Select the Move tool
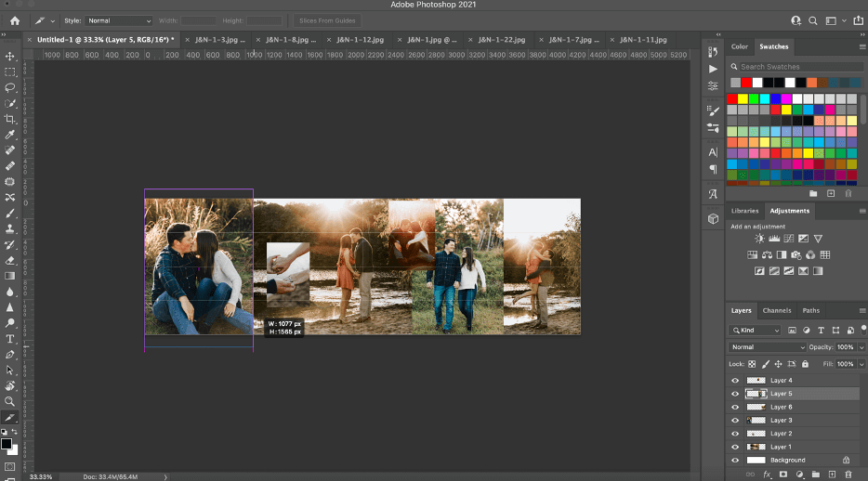Screen dimensions: 868x481 [x=10, y=57]
